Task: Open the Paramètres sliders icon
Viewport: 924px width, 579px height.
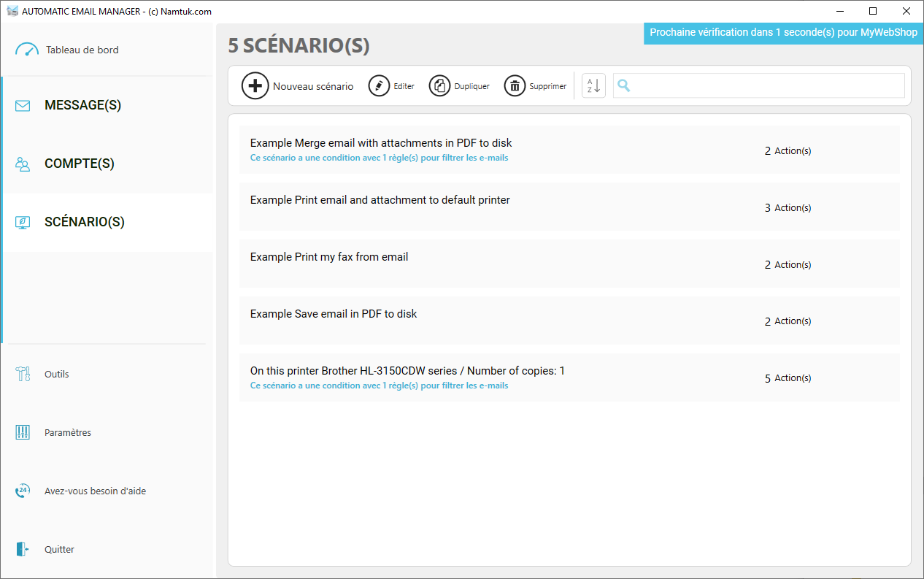Action: pos(22,432)
